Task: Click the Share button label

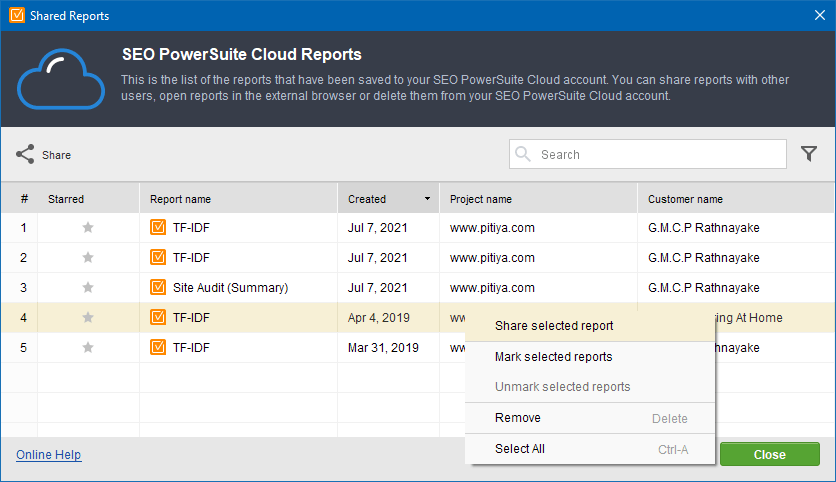Action: pyautogui.click(x=57, y=155)
